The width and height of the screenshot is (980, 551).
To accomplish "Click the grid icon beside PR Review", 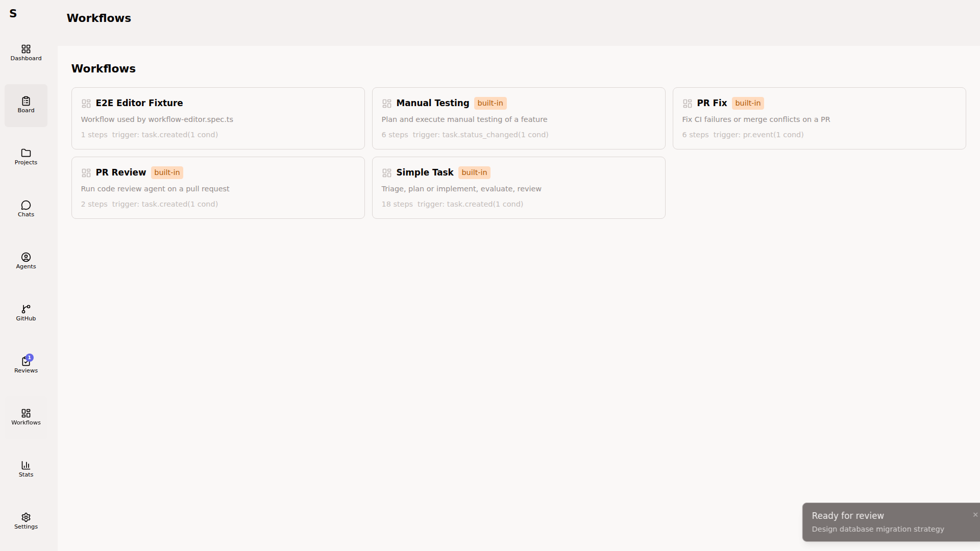I will [86, 172].
